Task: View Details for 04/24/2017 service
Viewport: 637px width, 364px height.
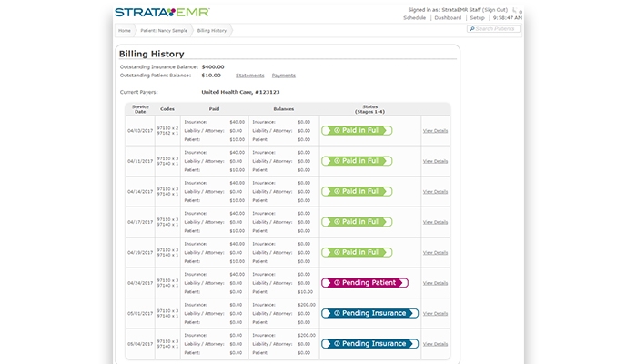Action: point(435,283)
